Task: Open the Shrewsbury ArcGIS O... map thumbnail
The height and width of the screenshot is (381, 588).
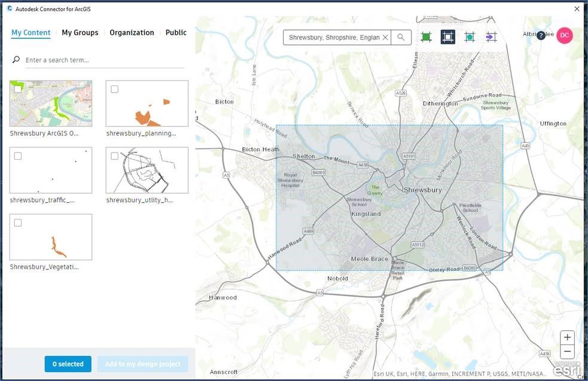Action: 51,103
